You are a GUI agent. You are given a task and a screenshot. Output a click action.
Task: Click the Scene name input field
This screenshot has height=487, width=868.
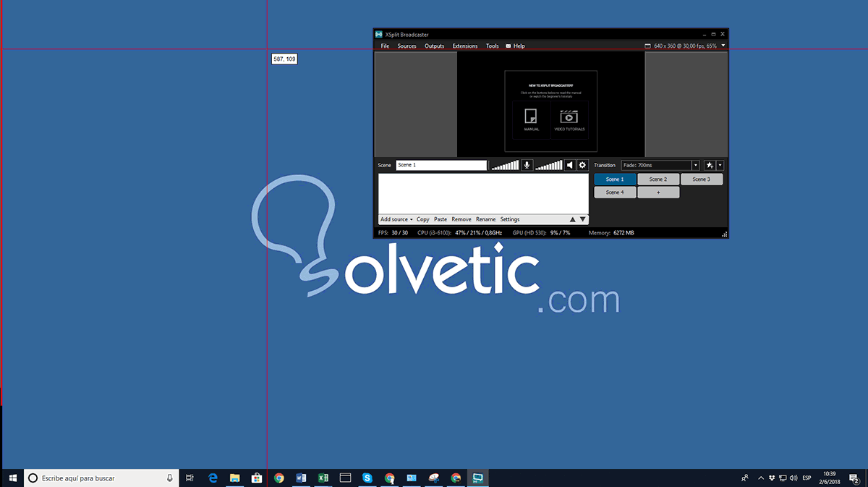coord(441,165)
